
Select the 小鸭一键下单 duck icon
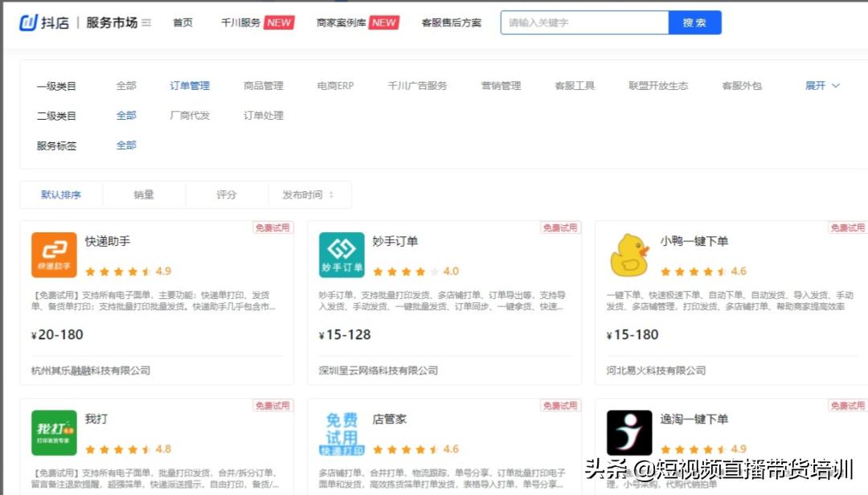coord(628,255)
